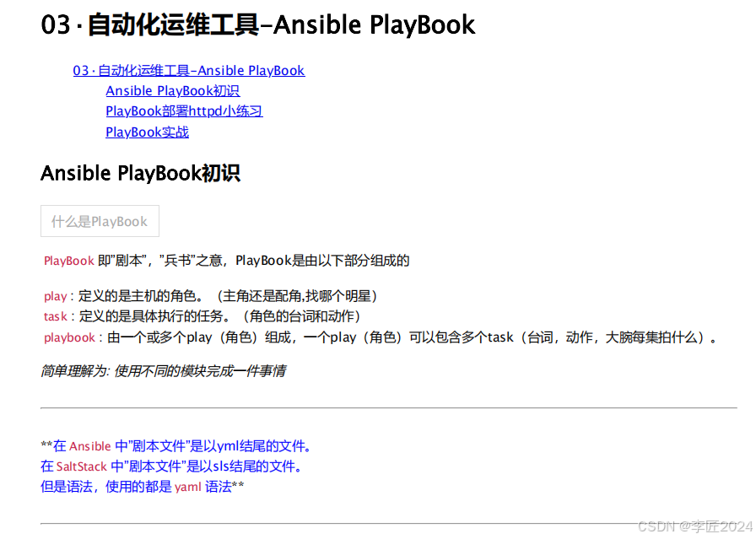Image resolution: width=756 pixels, height=539 pixels.
Task: Open the '03 · 自动化运维工具-Ansible PlayBook' contents link
Action: coord(188,71)
